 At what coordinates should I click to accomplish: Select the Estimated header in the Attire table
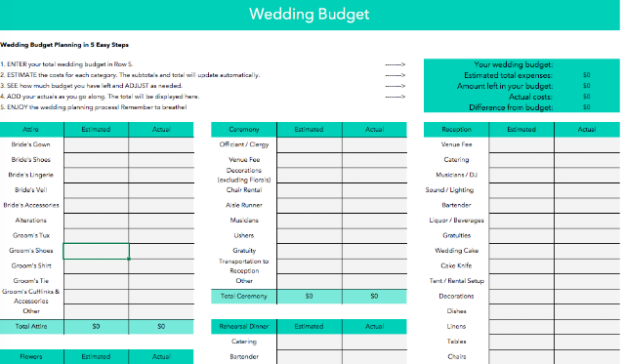point(96,130)
